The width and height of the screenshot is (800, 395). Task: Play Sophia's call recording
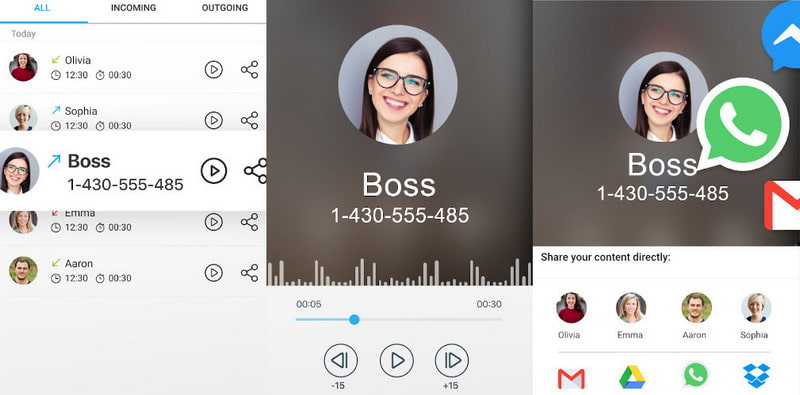[x=214, y=120]
